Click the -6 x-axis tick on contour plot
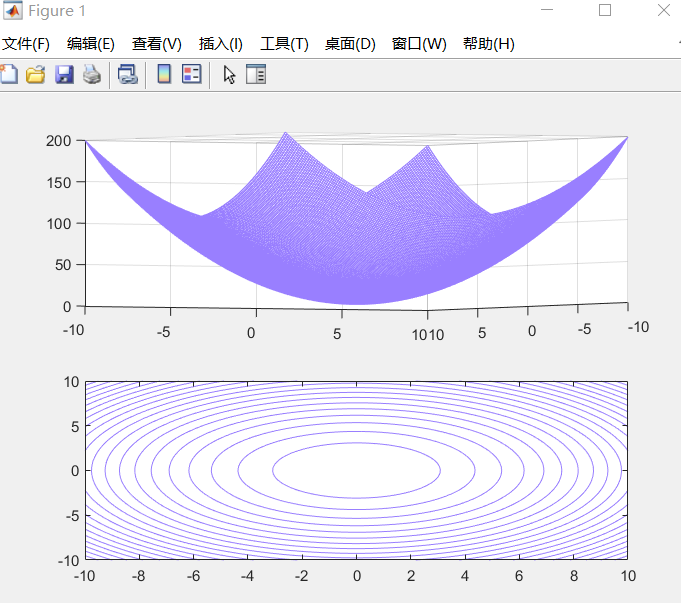 [x=193, y=576]
